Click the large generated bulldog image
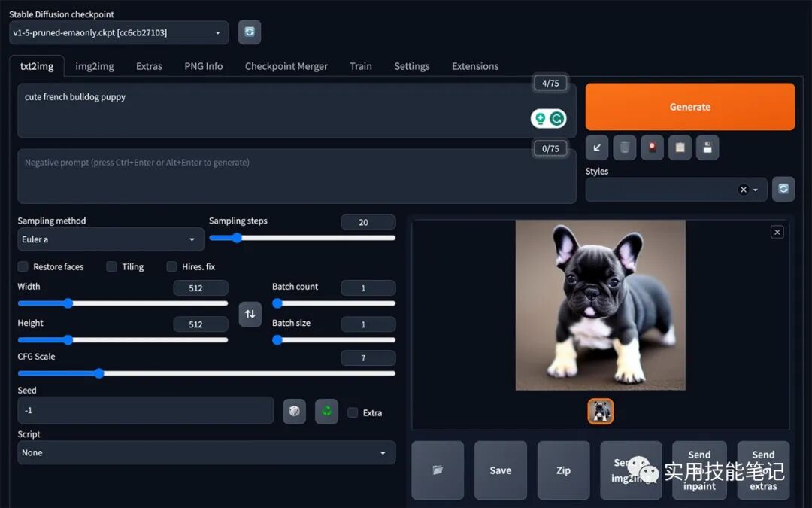Screen dimensions: 812x508 click(x=600, y=306)
